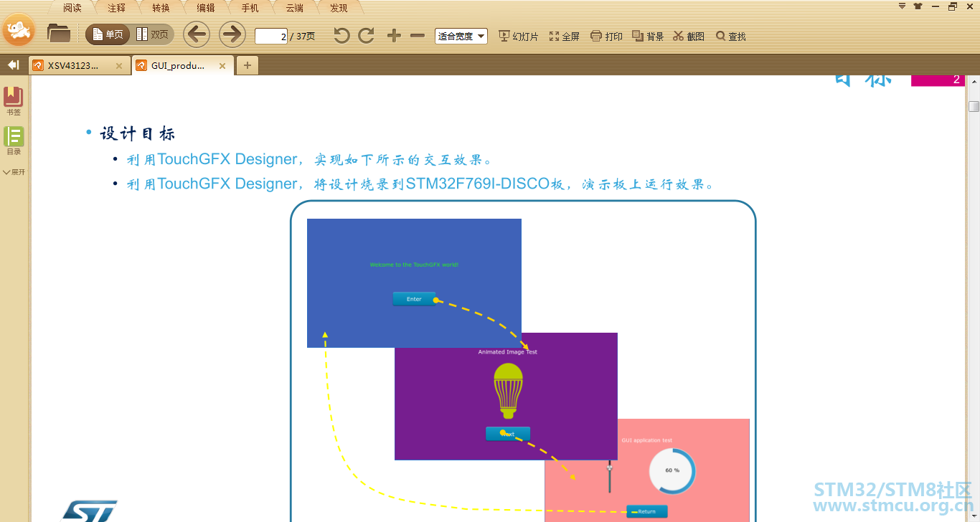Select the 手机 ribbon tab

pyautogui.click(x=250, y=8)
